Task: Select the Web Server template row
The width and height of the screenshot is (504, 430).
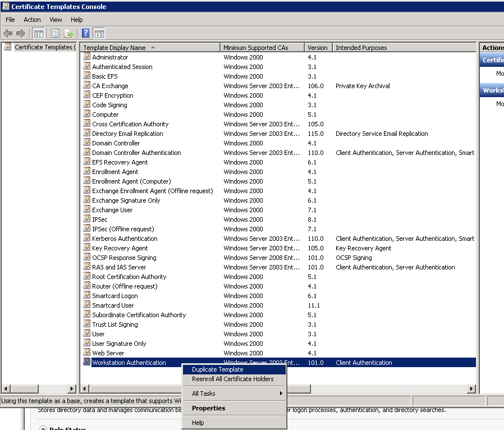Action: tap(278, 353)
